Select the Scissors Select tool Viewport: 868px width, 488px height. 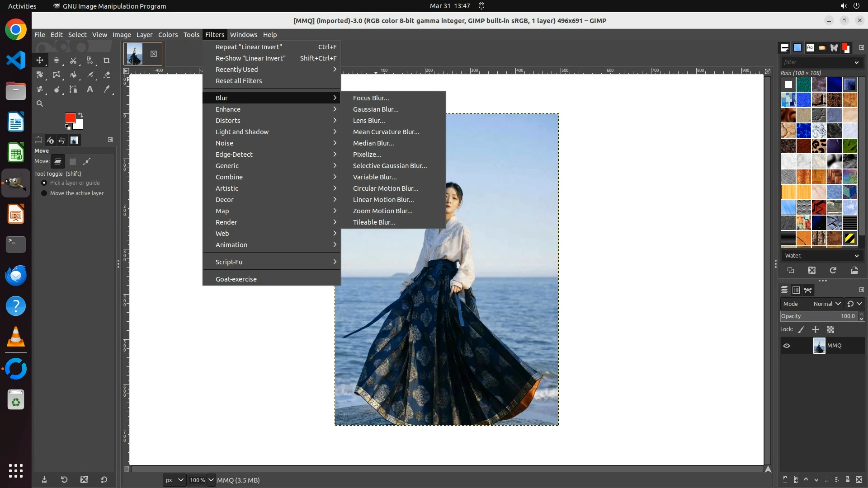tap(73, 60)
